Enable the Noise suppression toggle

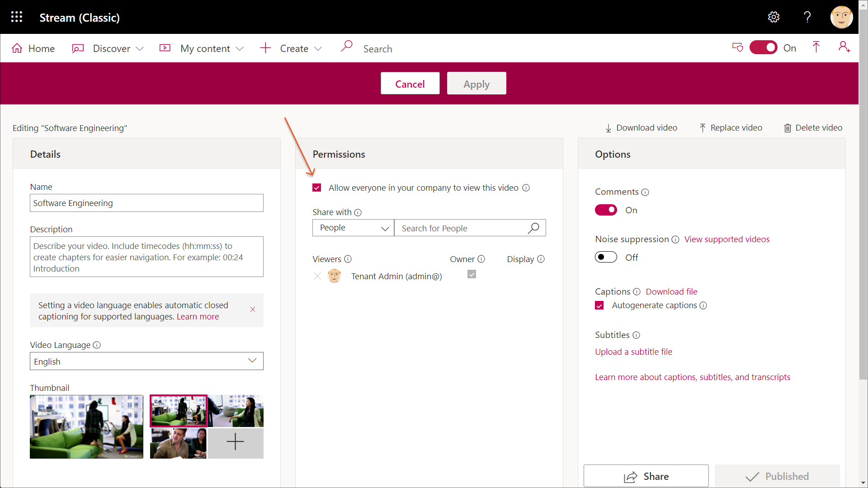point(606,257)
